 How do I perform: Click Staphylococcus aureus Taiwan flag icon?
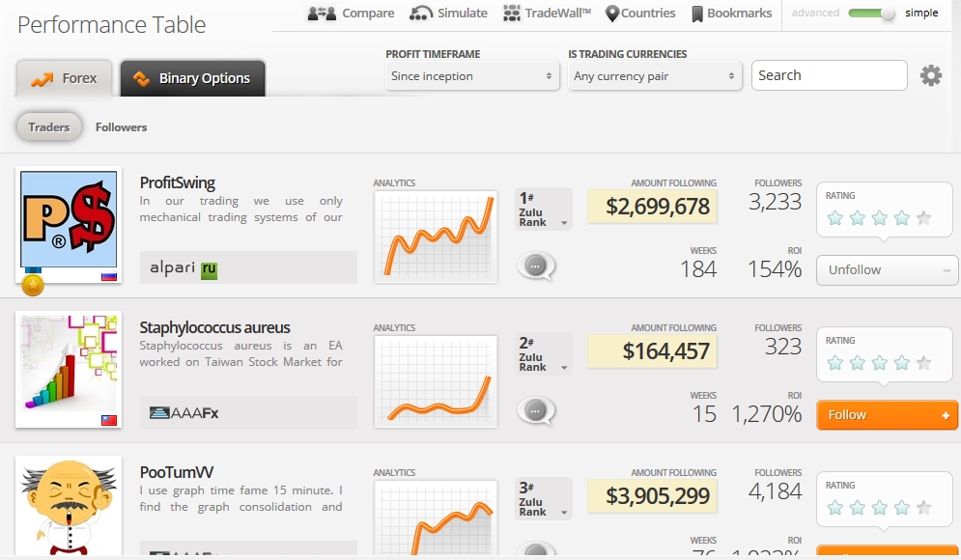pos(109,420)
